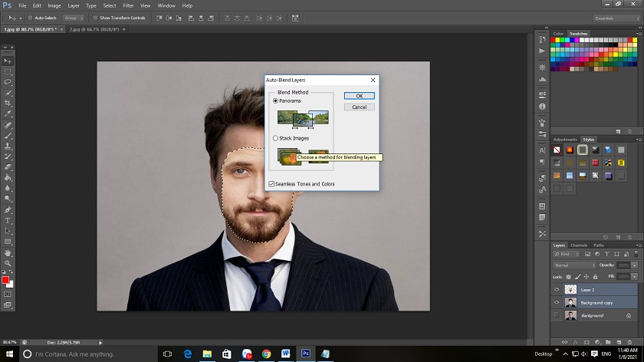
Task: Open the Opacity slider arrow
Action: [x=635, y=265]
